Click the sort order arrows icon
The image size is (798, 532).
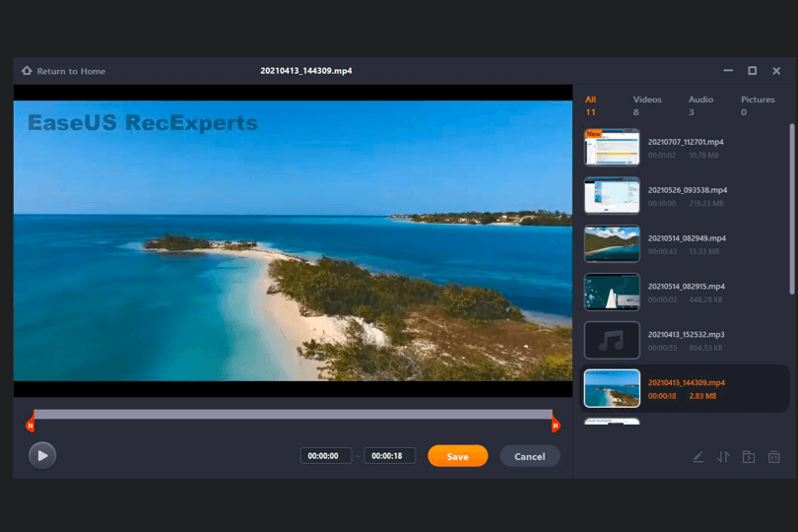coord(723,456)
